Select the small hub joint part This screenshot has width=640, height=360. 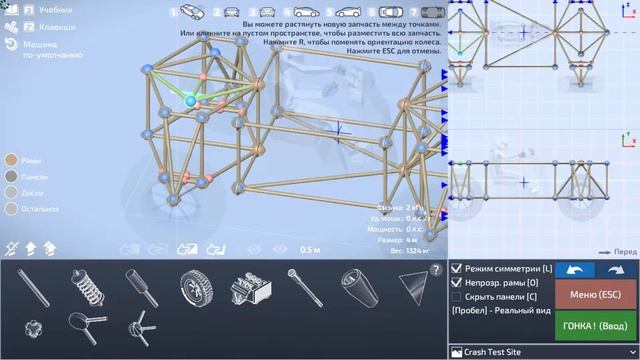33,329
